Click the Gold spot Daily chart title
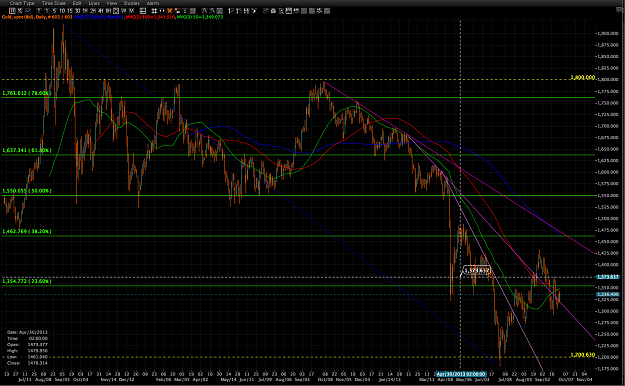Image resolution: width=625 pixels, height=386 pixels. 37,17
